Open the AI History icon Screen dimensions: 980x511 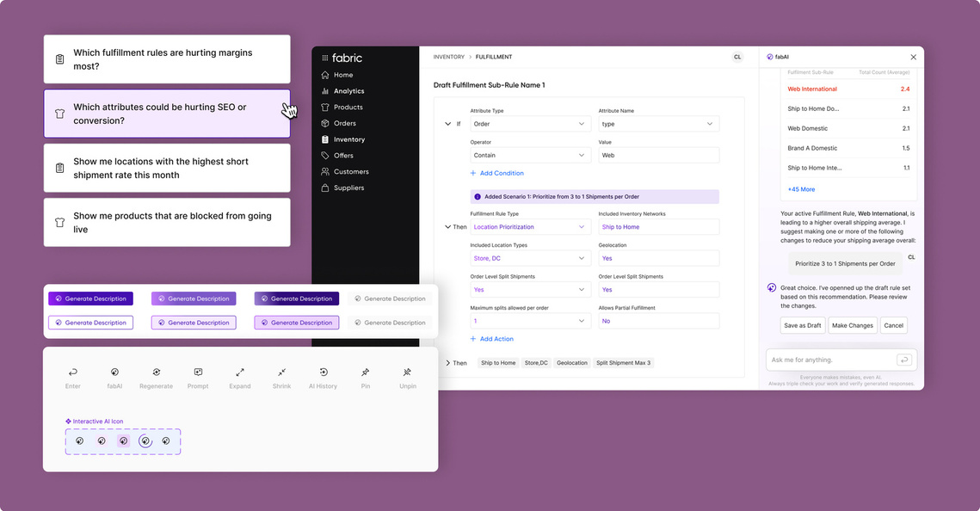[x=324, y=372]
